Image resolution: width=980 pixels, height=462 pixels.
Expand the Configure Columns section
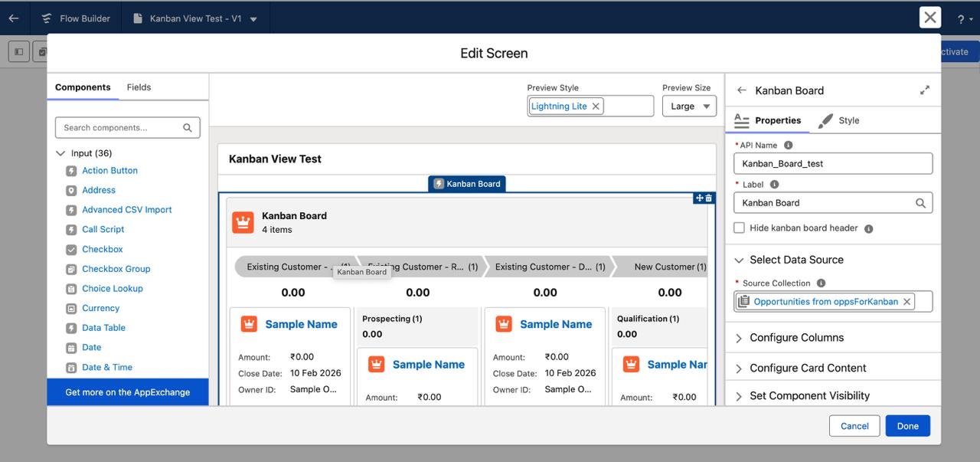796,338
